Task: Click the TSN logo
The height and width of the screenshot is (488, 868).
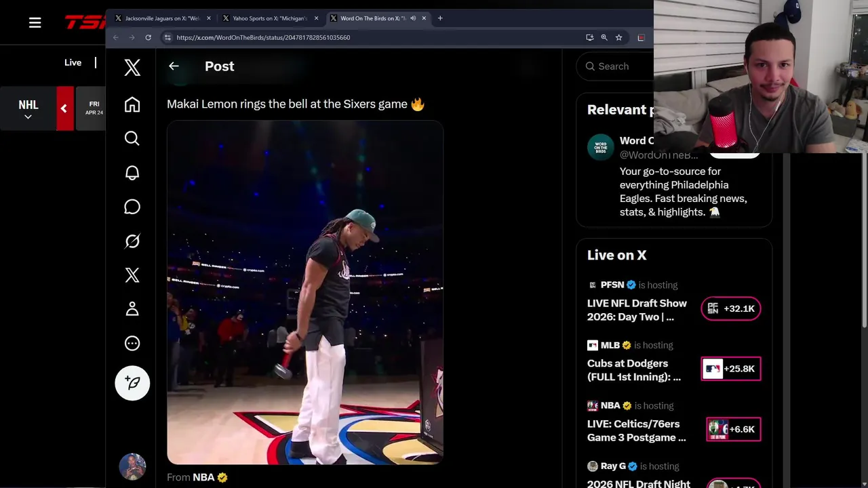Action: 85,22
